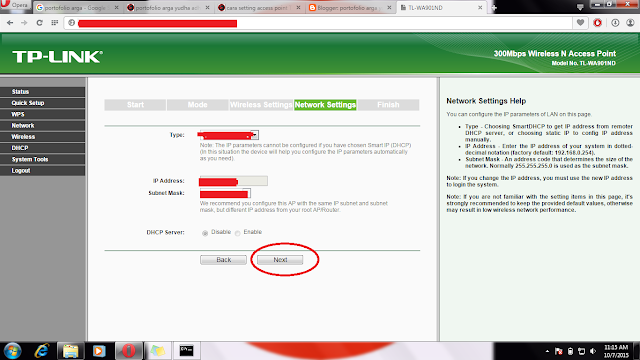Viewport: 640px width, 360px height.
Task: Click Logout in the sidebar
Action: click(x=42, y=171)
